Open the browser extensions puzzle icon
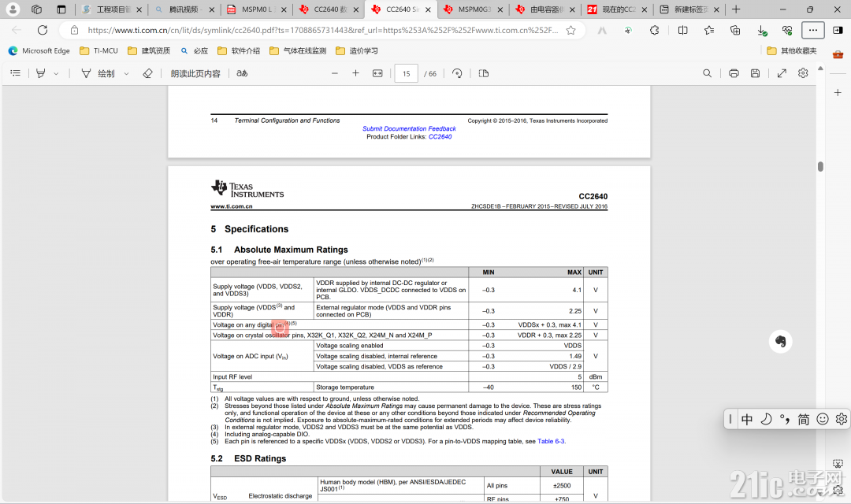The width and height of the screenshot is (851, 504). click(655, 31)
